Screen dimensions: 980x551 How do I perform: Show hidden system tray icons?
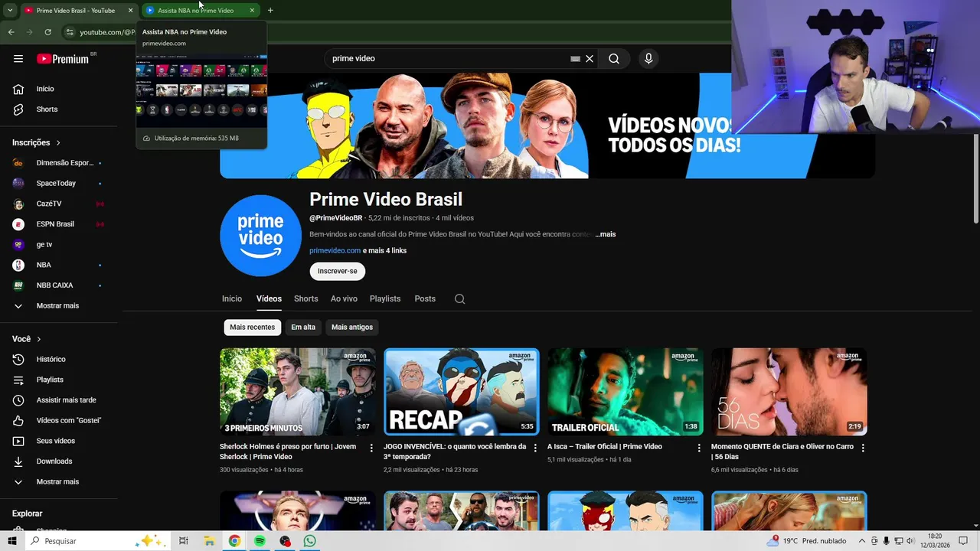pos(861,541)
